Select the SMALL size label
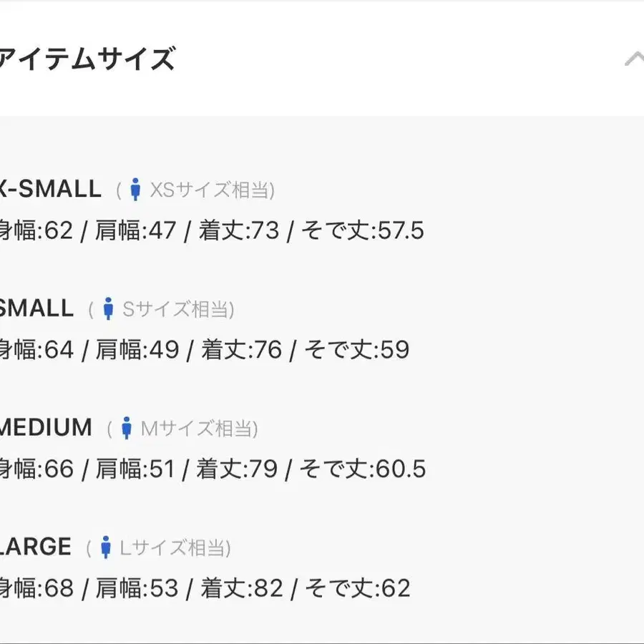 [x=36, y=308]
